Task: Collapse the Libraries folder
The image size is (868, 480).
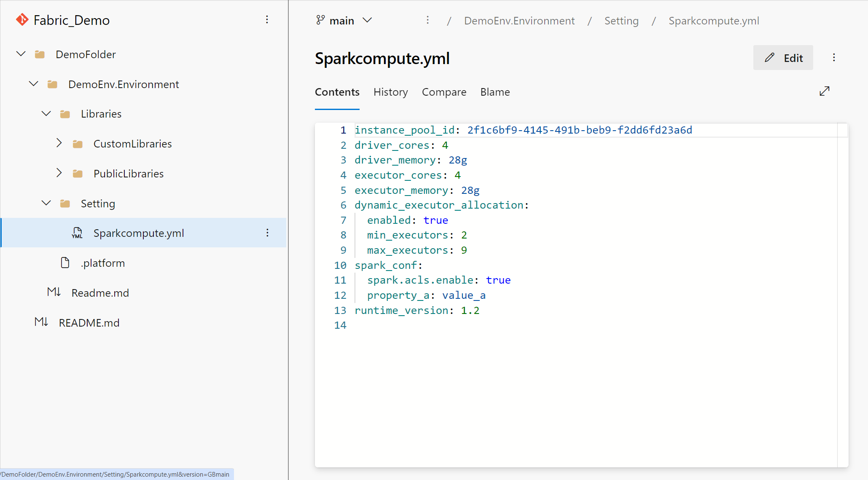Action: (46, 113)
